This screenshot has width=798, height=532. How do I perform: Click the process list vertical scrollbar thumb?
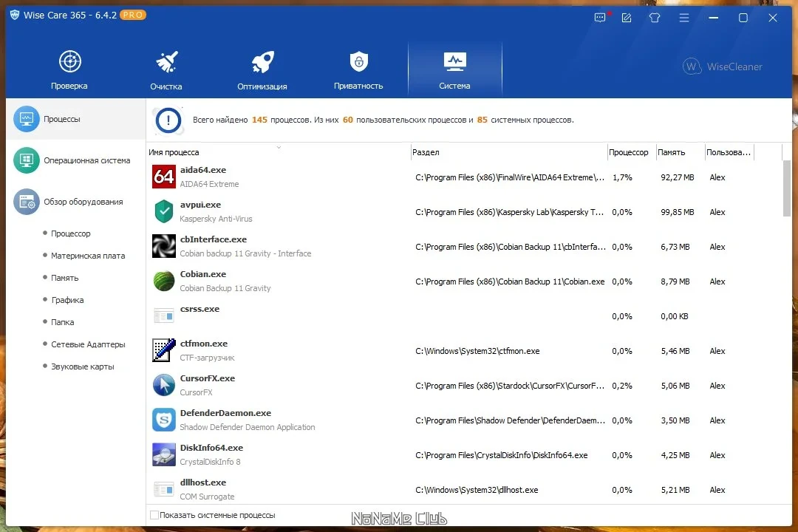[787, 189]
